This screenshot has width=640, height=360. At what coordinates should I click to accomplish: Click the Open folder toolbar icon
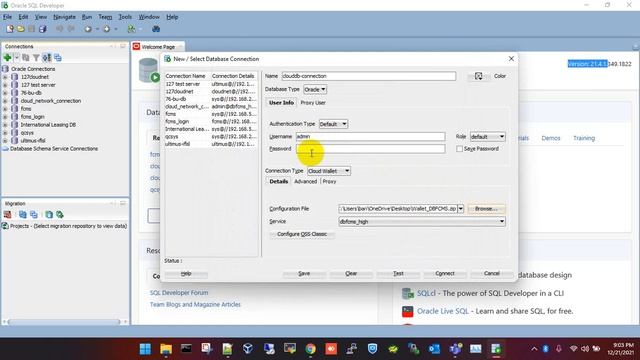pos(20,29)
